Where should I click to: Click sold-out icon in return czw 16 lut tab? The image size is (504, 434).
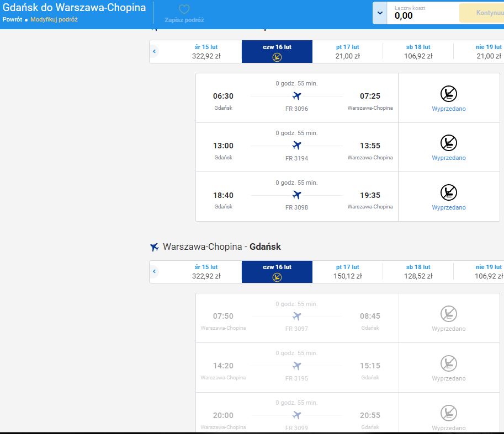[277, 277]
